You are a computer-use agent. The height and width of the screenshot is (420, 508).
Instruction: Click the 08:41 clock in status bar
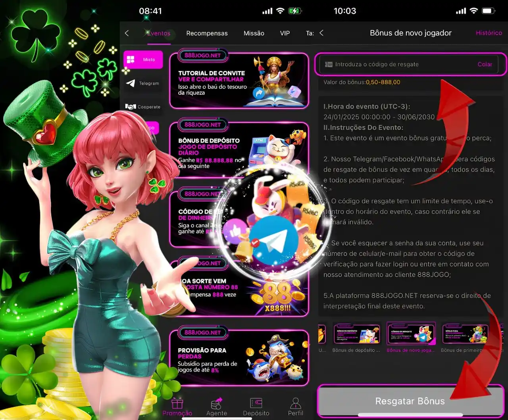click(x=150, y=11)
